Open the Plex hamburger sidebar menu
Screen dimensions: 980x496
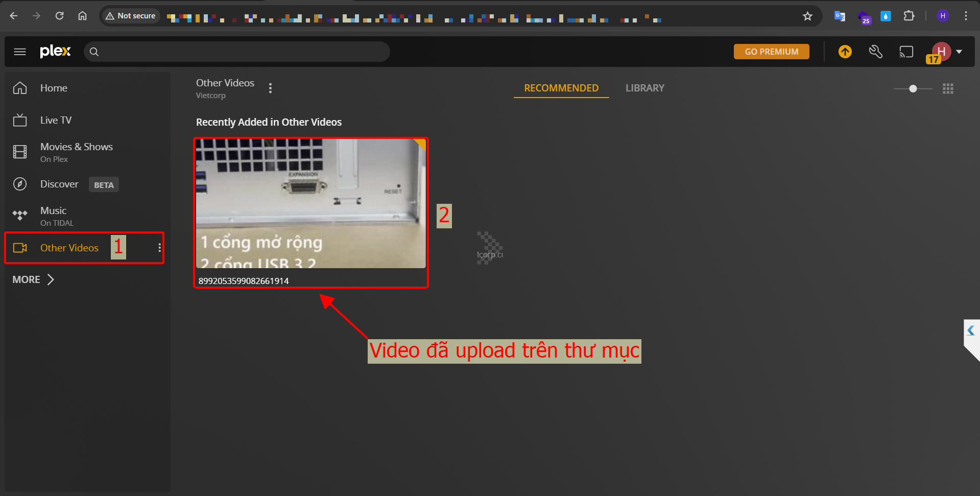20,52
